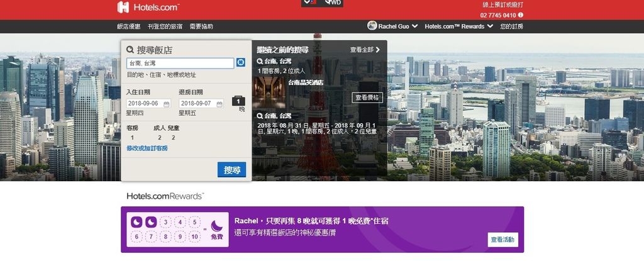Screen dimensions: 644x261
Task: Click Rachel Guo profile avatar
Action: 372,26
